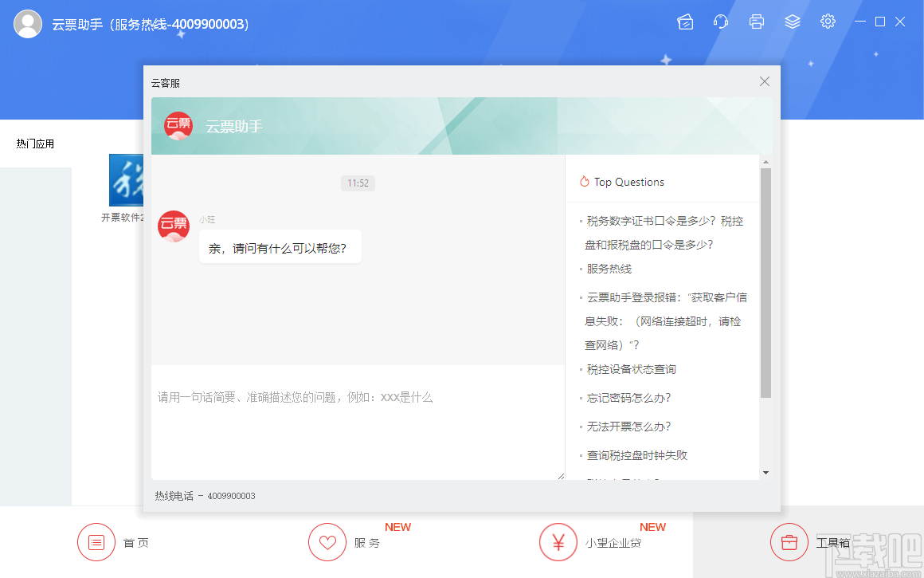Maximize the 云票助手 window
Image resolution: width=924 pixels, height=578 pixels.
880,22
